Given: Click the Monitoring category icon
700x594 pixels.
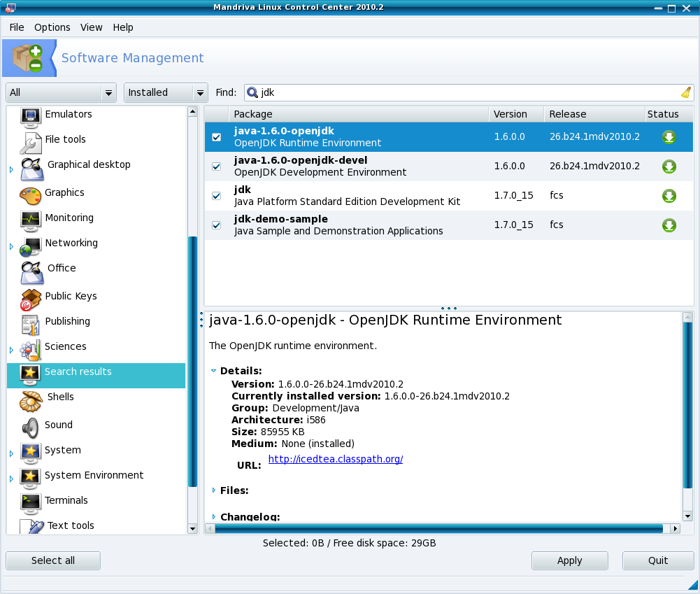Looking at the screenshot, I should [31, 219].
